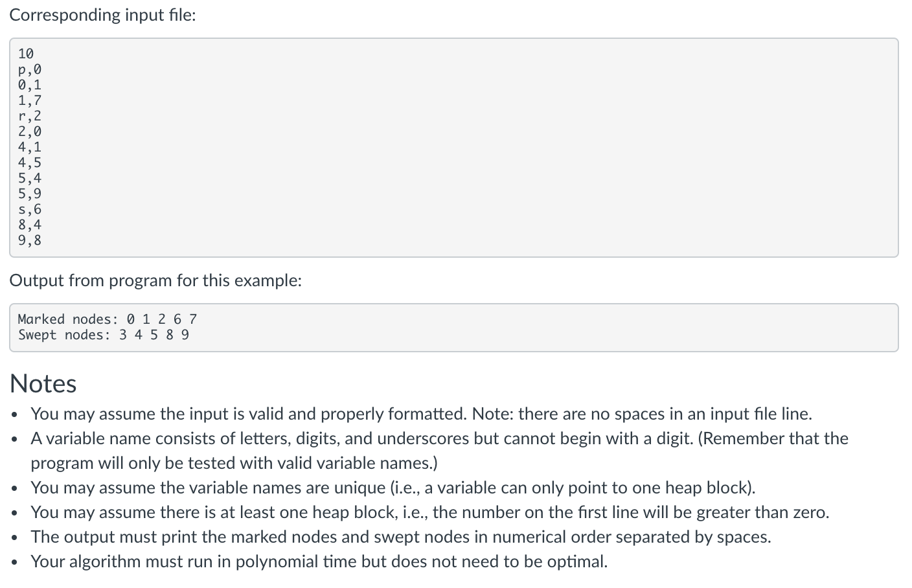Click the 's,6' line in input block

30,209
